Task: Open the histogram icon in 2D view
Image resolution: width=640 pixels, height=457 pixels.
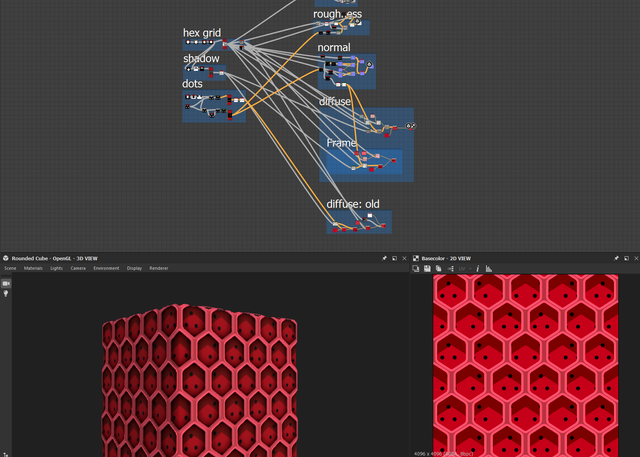Action: click(488, 268)
